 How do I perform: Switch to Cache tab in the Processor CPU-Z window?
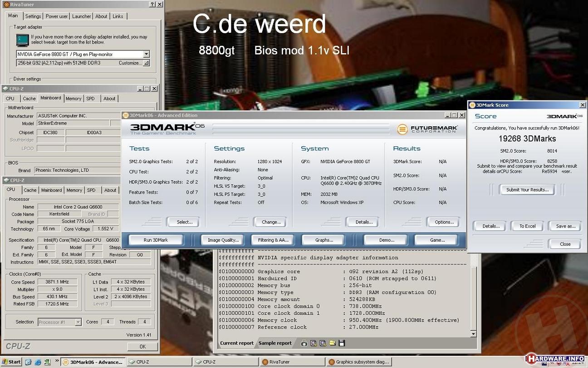point(30,190)
